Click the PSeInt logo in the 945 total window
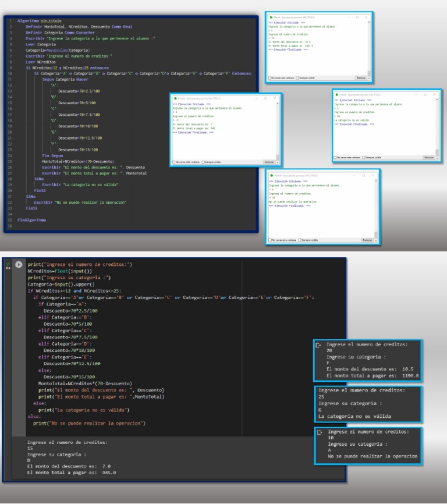 point(175,98)
